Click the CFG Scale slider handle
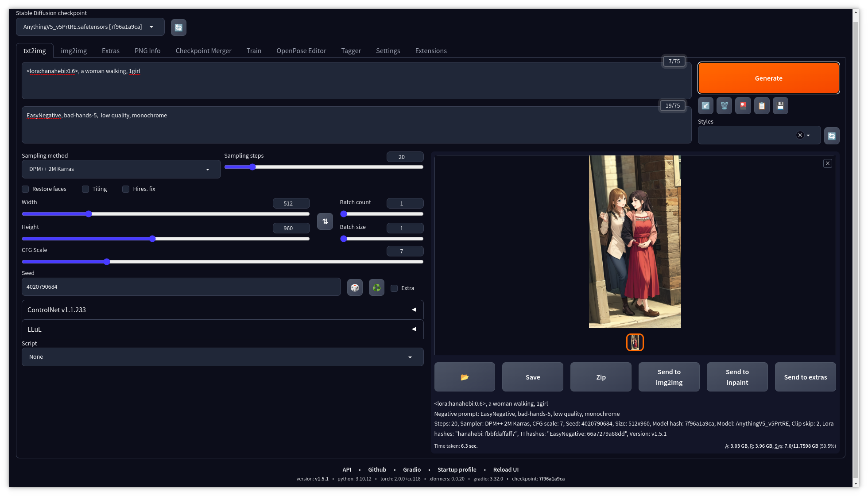Viewport: 868px width, 496px height. click(x=107, y=262)
